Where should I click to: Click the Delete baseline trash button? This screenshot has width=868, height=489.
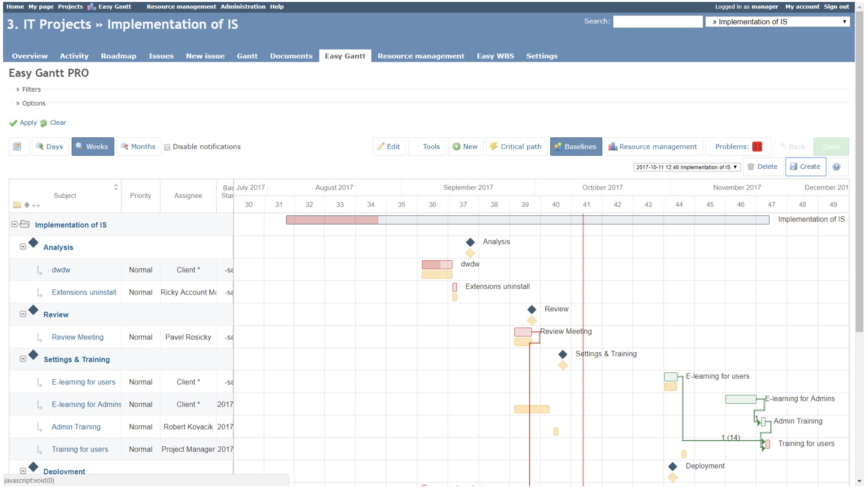point(762,167)
